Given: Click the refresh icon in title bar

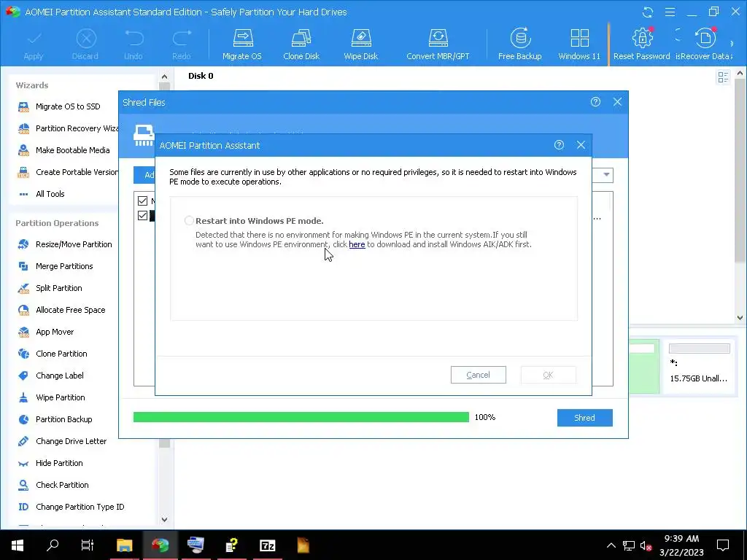Looking at the screenshot, I should [x=648, y=12].
